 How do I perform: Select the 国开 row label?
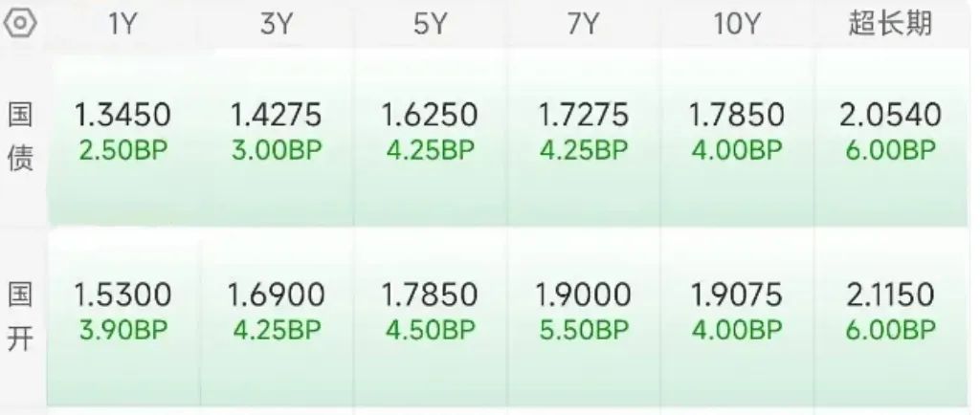[22, 317]
